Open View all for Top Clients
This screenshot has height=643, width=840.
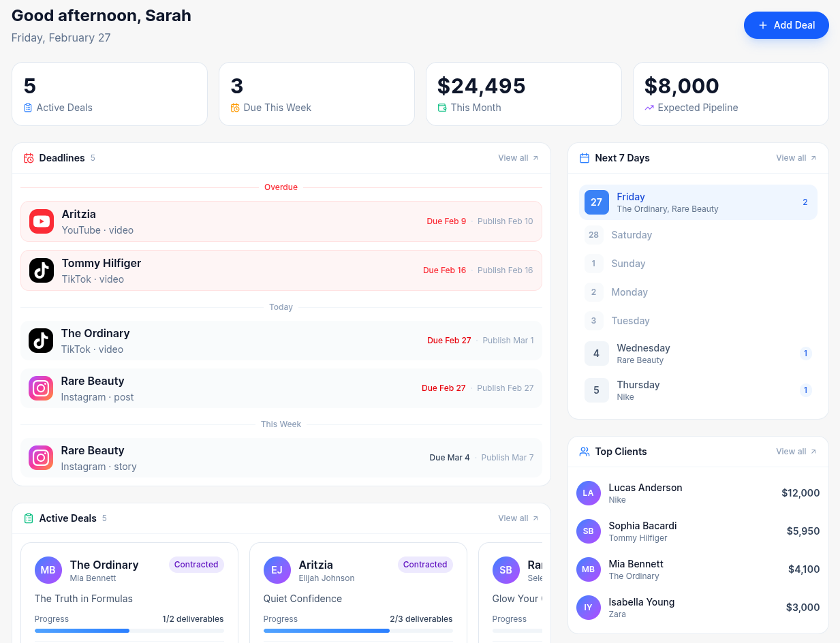coord(795,451)
